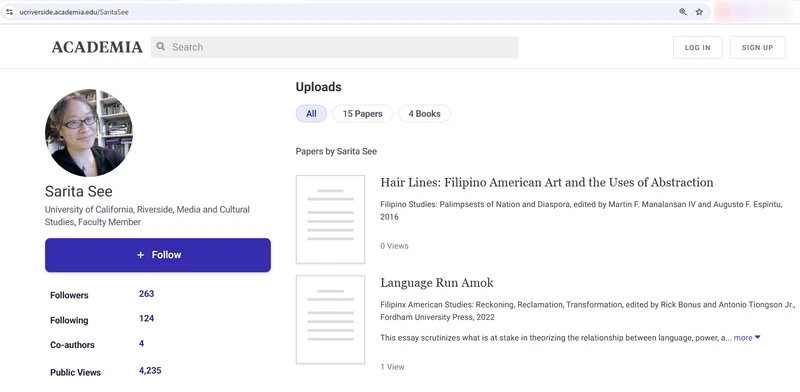Screen dimensions: 800x392
Task: Click the LOG IN button
Action: point(697,47)
